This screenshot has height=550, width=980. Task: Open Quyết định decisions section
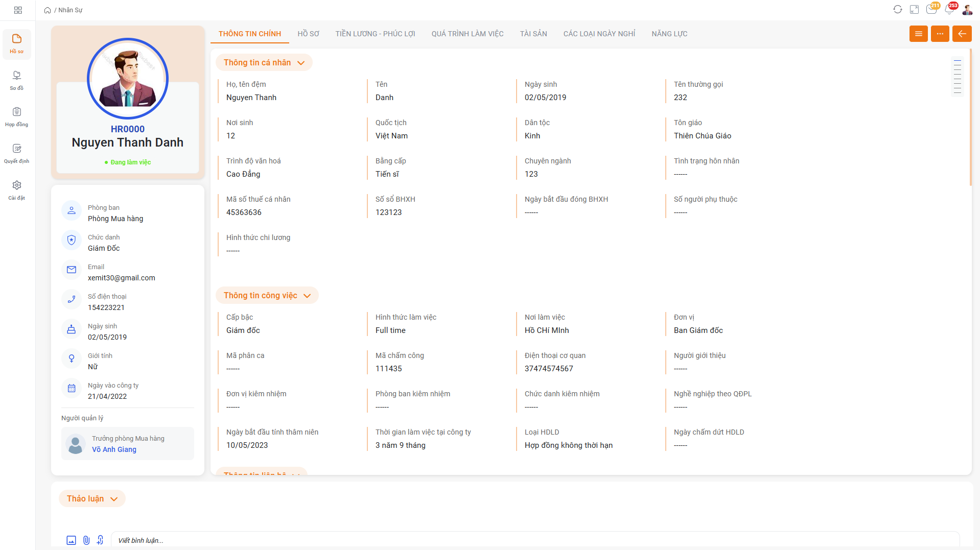pyautogui.click(x=17, y=153)
